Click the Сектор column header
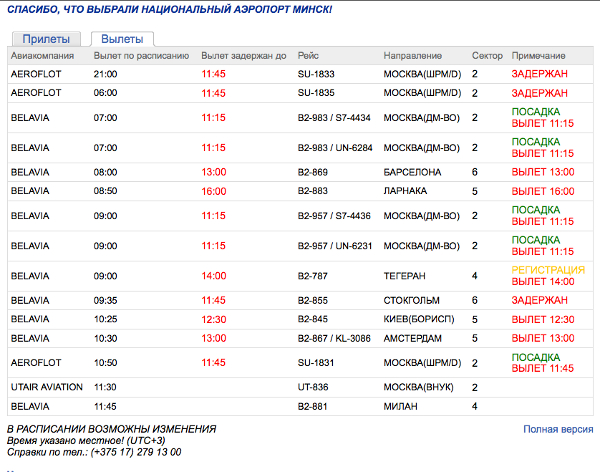Image resolution: width=600 pixels, height=472 pixels. pos(487,56)
